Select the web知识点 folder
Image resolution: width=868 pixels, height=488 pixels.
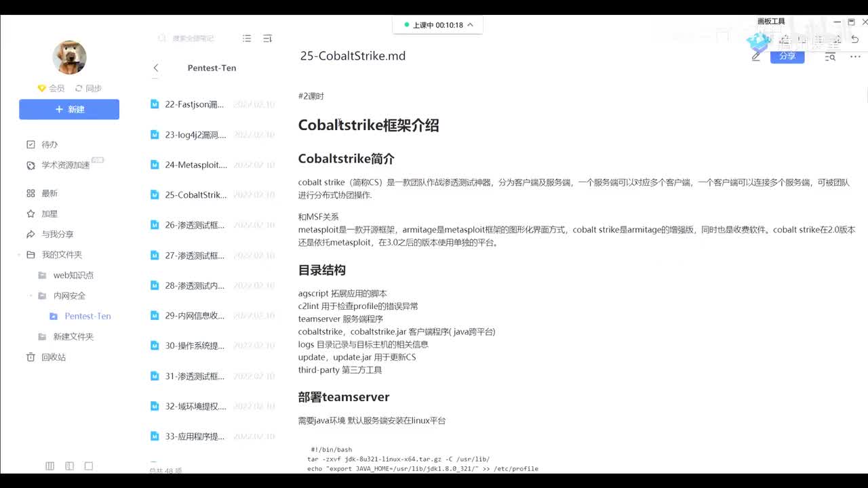tap(73, 275)
